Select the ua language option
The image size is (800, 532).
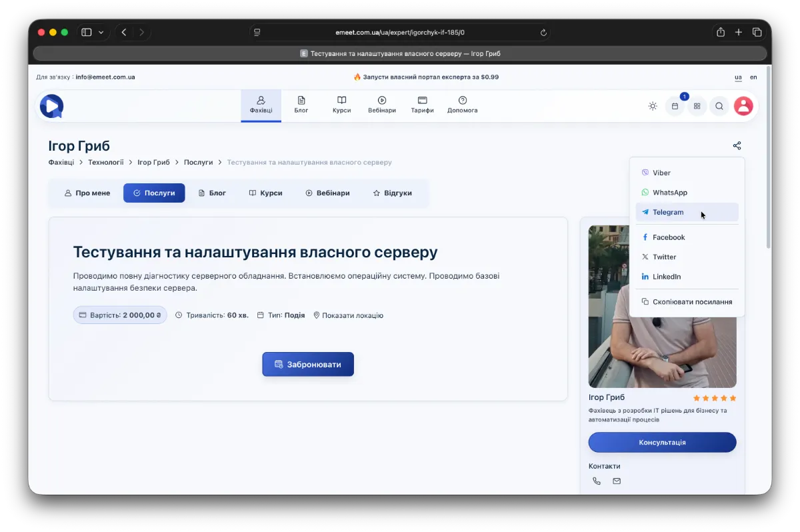point(738,77)
